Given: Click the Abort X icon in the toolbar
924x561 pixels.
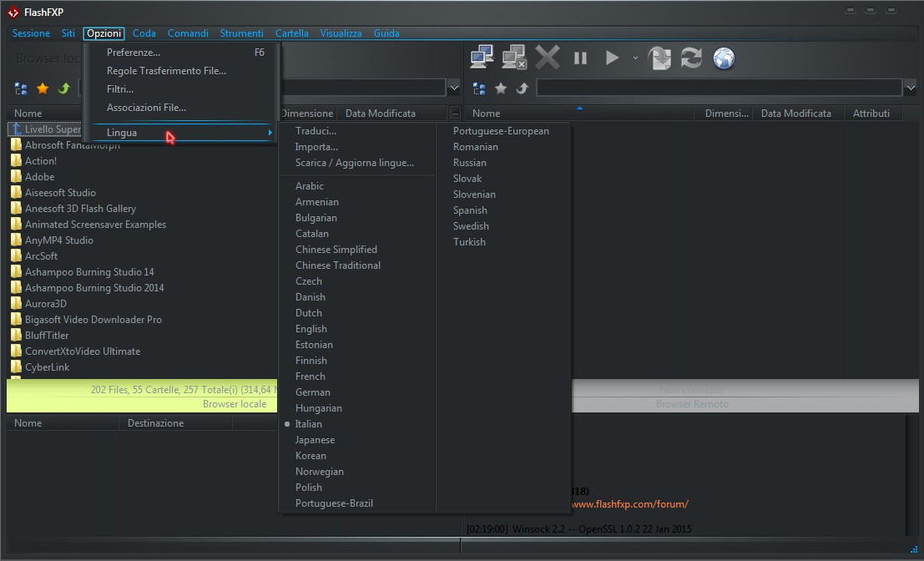Looking at the screenshot, I should click(x=548, y=58).
